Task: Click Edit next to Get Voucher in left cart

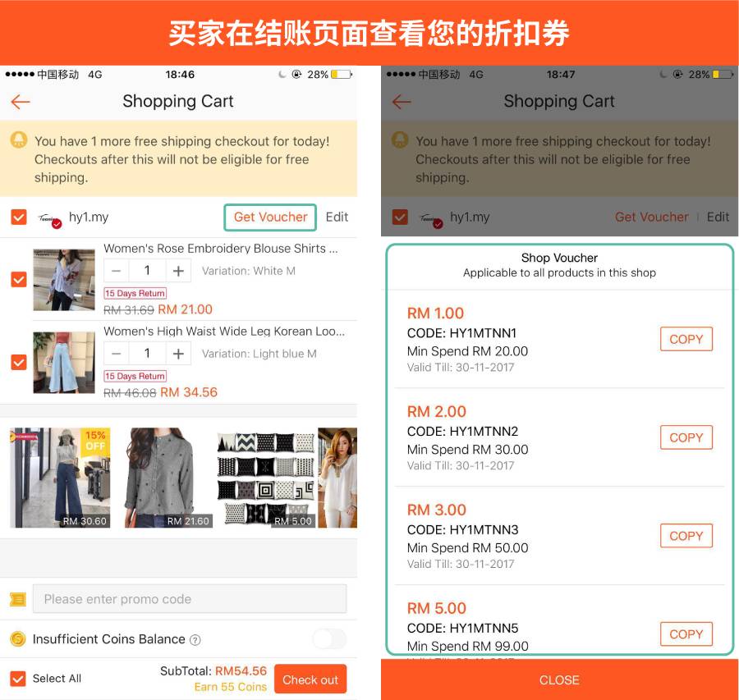Action: 337,217
